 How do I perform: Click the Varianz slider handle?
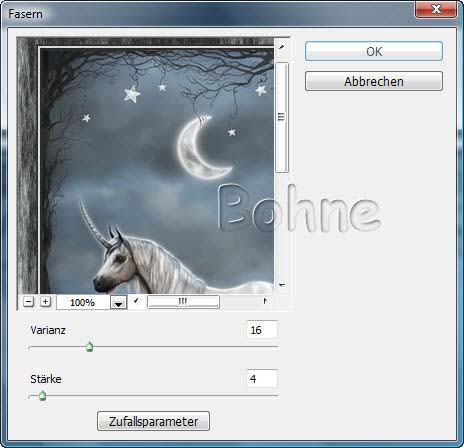89,347
